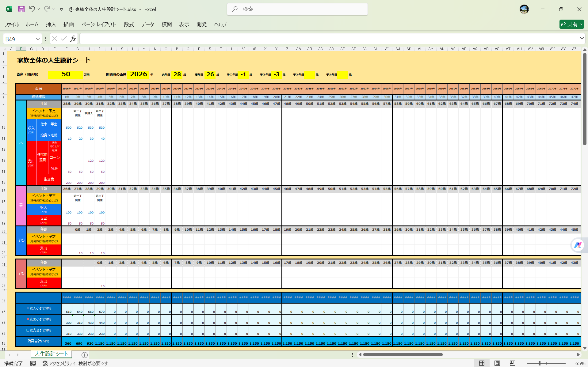Screen dimensions: 588x367
Task: Click the macro recording icon in status bar
Action: 33,363
